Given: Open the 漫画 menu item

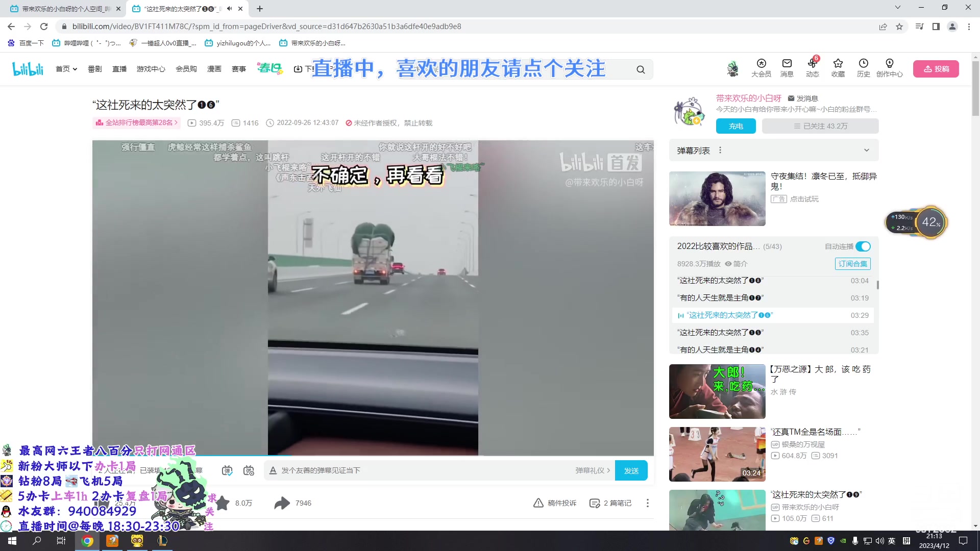Looking at the screenshot, I should pyautogui.click(x=214, y=69).
